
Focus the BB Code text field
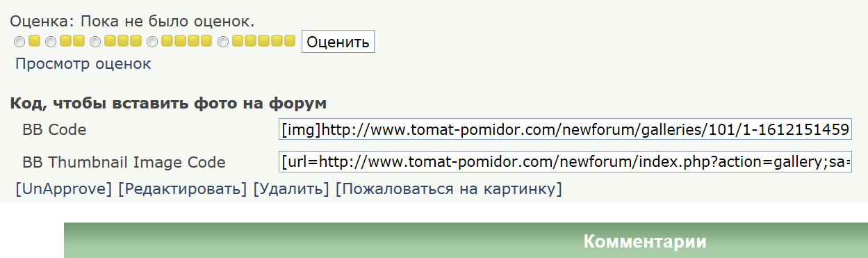(565, 129)
